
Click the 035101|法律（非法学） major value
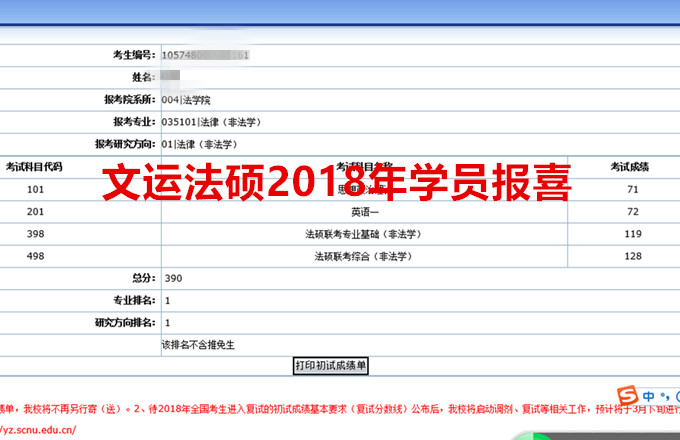pos(211,122)
